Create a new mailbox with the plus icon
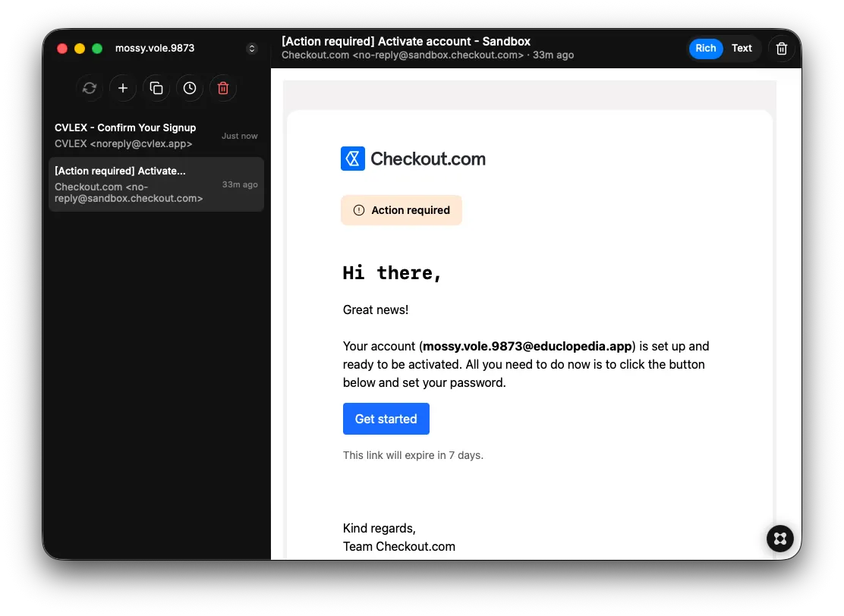This screenshot has width=844, height=616. (123, 88)
